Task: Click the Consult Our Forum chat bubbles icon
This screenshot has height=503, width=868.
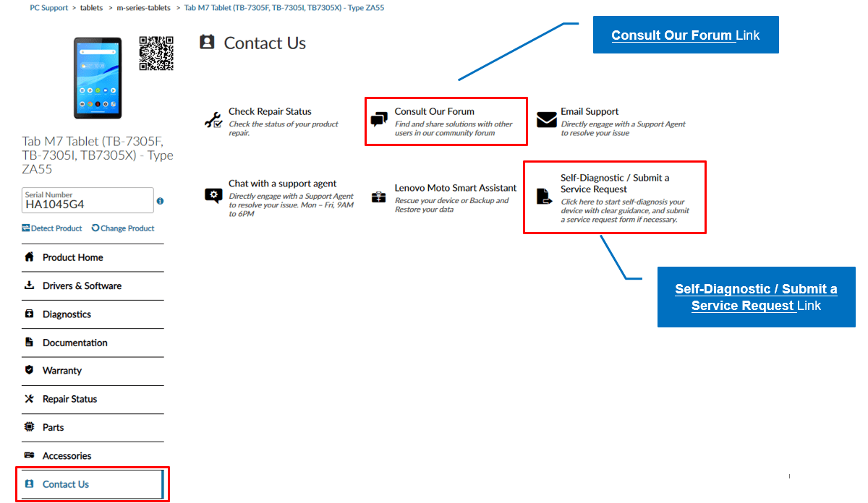Action: coord(379,120)
